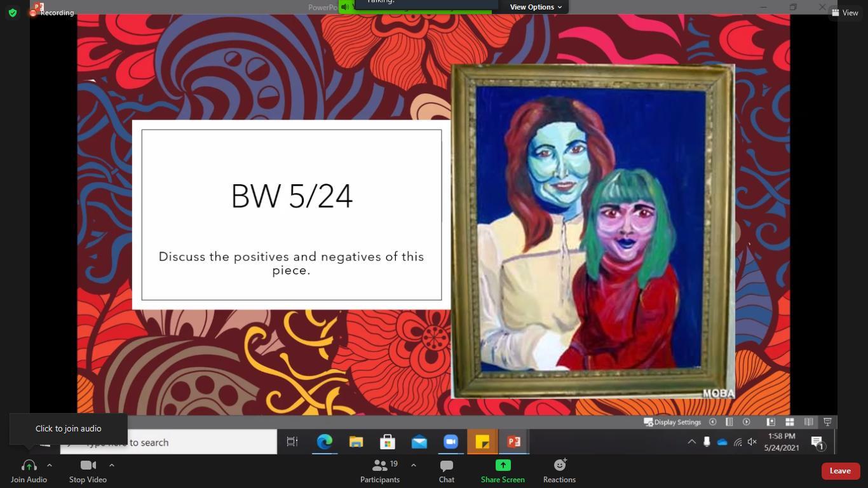The width and height of the screenshot is (868, 488).
Task: Open Task View on the shared taskbar
Action: tap(292, 442)
